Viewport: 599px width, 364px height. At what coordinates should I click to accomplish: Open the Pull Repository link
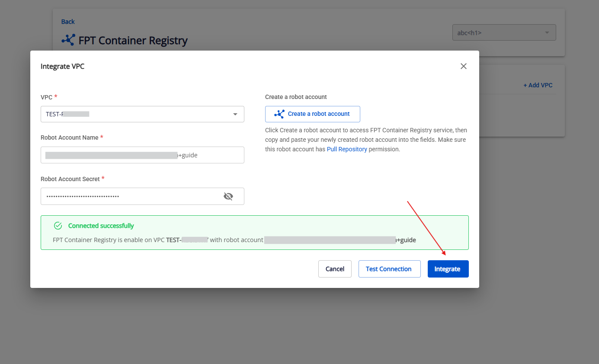click(347, 149)
